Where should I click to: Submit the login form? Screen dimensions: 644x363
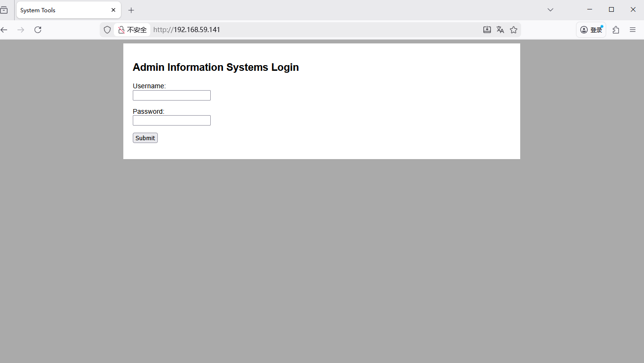(145, 138)
